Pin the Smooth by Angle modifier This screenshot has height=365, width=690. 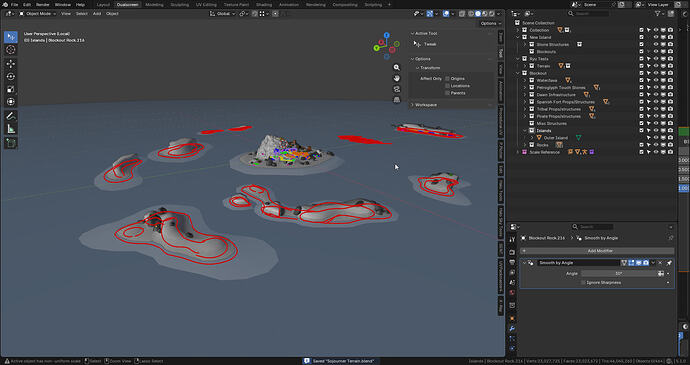tap(669, 263)
